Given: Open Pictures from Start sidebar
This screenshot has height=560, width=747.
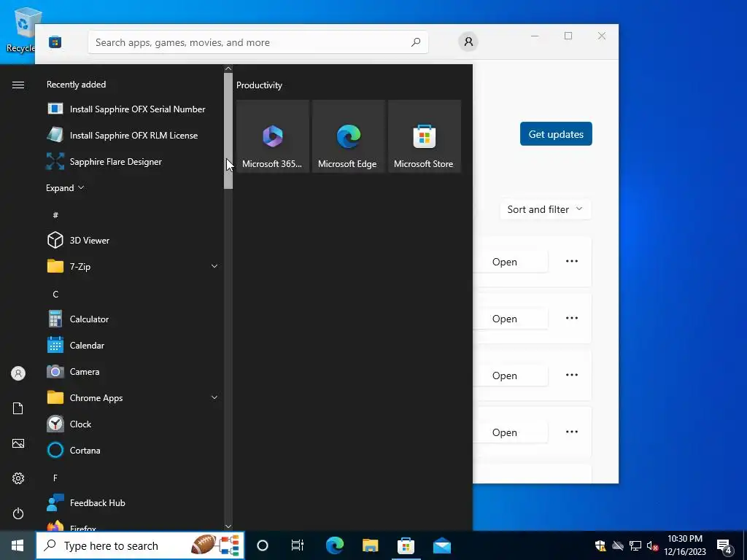Looking at the screenshot, I should pos(18,443).
